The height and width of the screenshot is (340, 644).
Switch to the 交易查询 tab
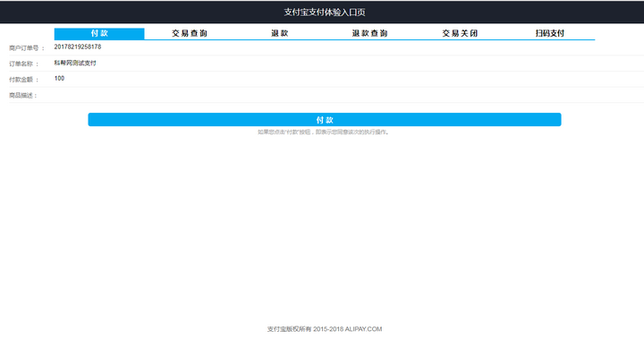(190, 34)
